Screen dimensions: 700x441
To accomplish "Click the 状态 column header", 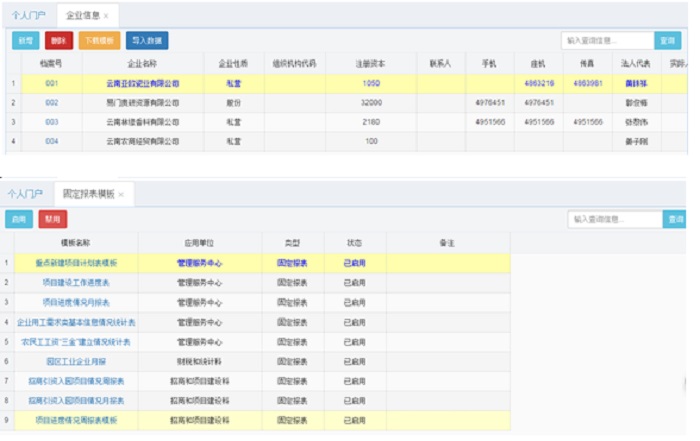I will 354,243.
